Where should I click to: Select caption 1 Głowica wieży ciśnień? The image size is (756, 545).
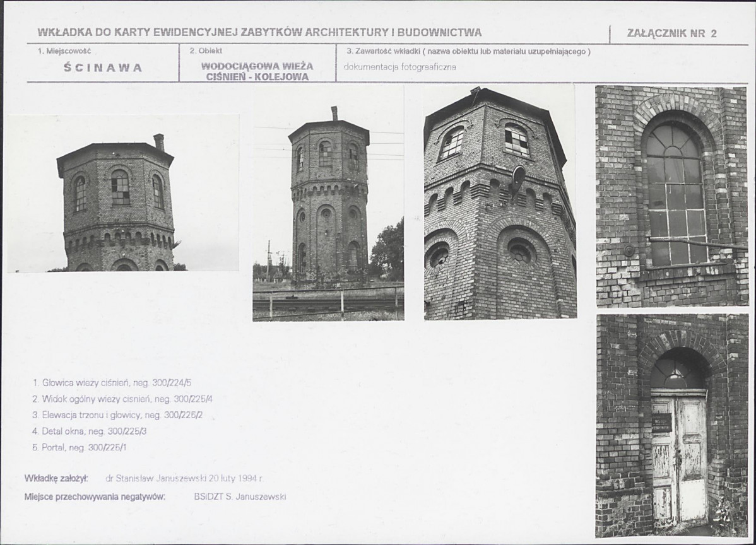click(x=112, y=383)
